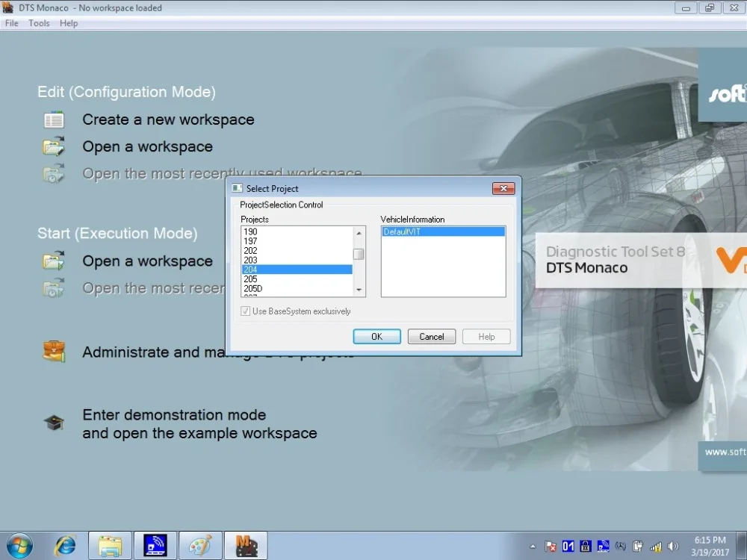Click the blue wireless tray icon
This screenshot has width=747, height=560.
[603, 547]
